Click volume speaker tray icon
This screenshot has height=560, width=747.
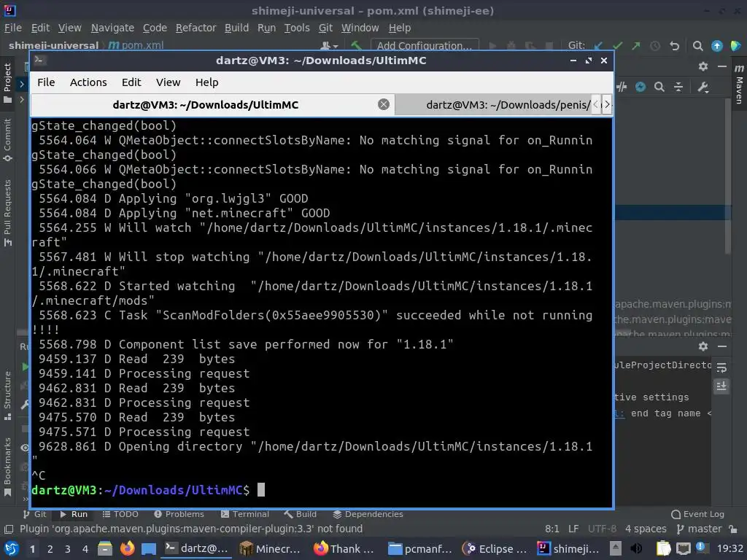coord(635,549)
